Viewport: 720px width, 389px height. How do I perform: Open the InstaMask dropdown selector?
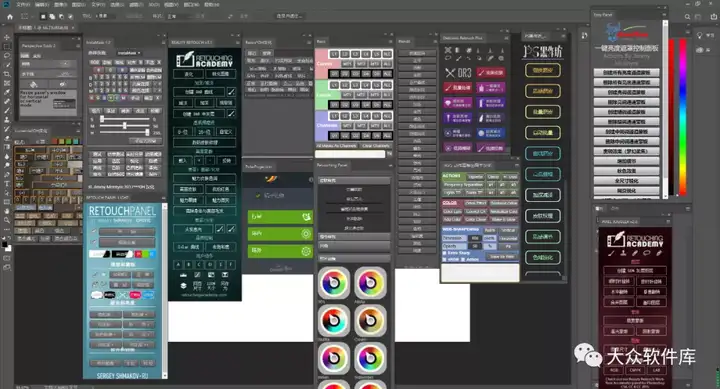pos(129,53)
